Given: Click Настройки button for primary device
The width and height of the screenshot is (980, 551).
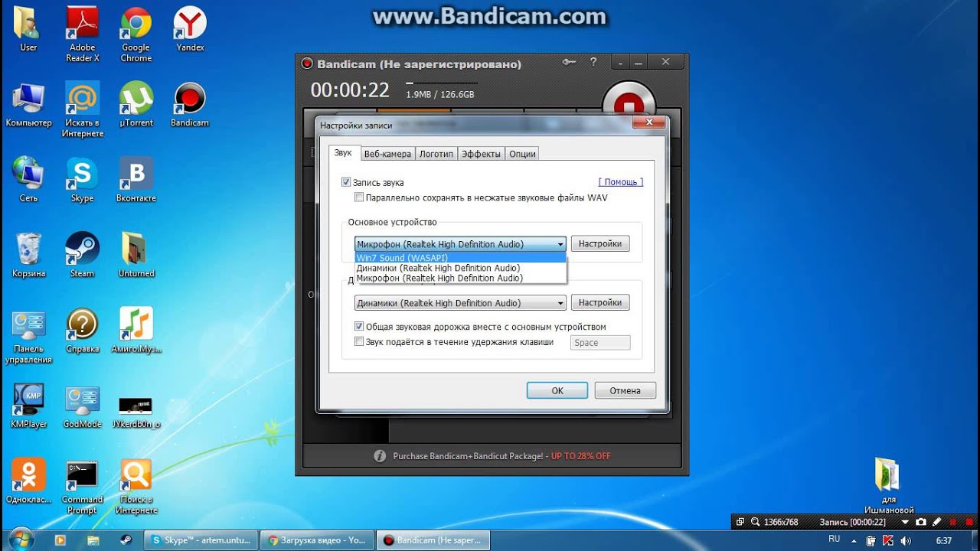Looking at the screenshot, I should tap(600, 243).
